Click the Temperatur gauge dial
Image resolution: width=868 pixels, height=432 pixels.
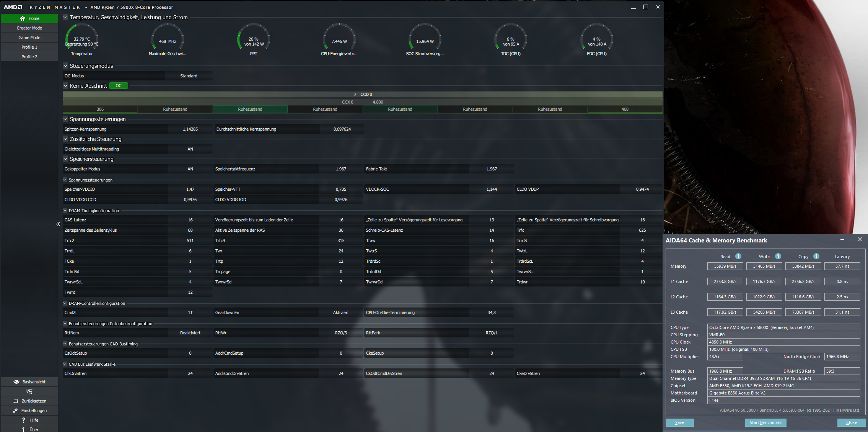pyautogui.click(x=82, y=38)
